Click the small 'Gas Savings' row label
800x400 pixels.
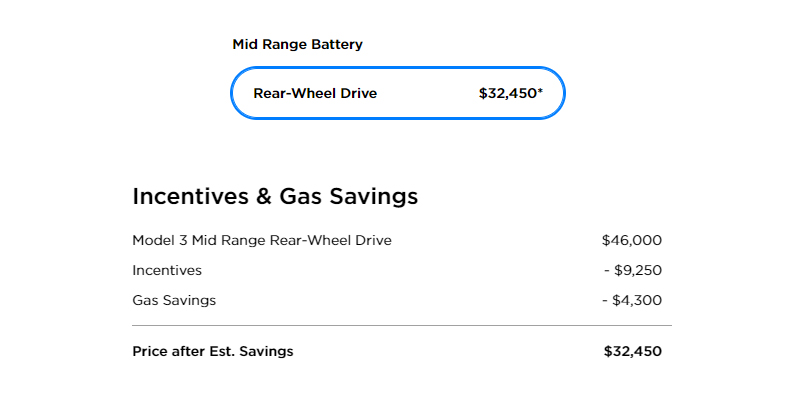click(174, 300)
